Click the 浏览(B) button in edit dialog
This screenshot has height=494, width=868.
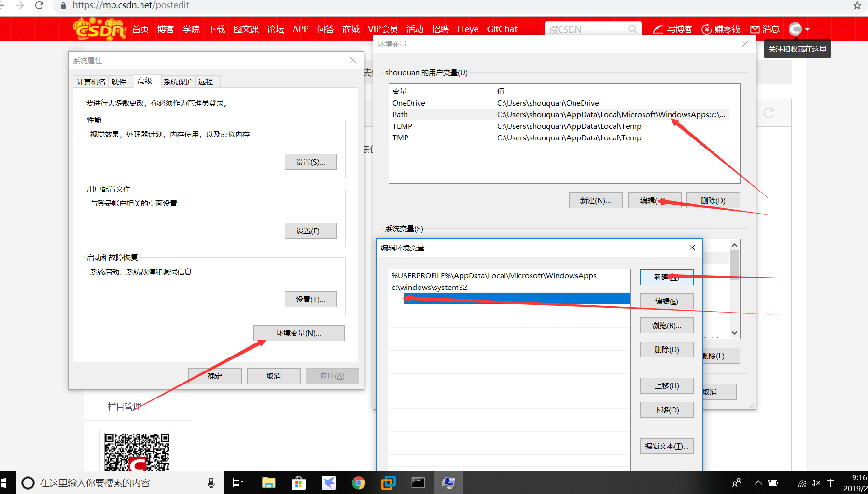tap(666, 325)
